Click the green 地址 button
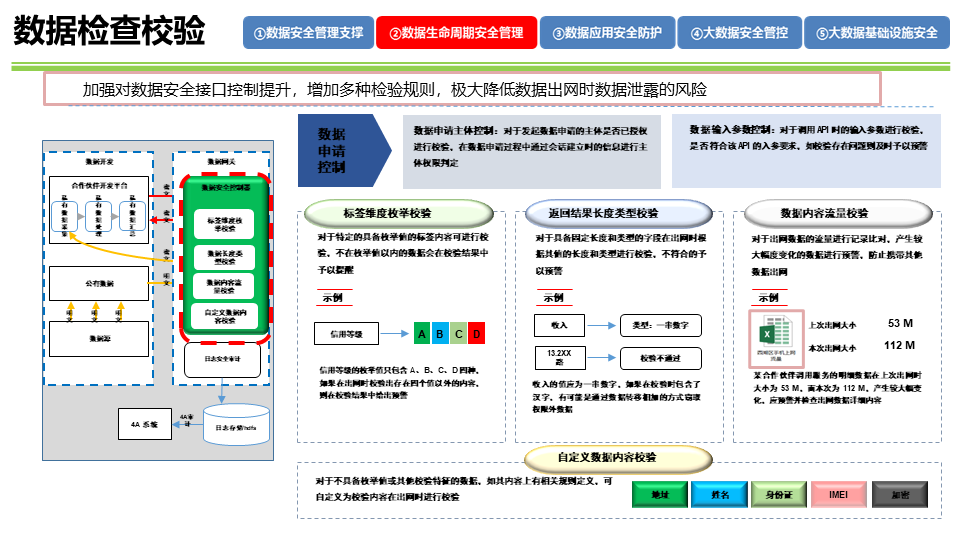The image size is (960, 540). pyautogui.click(x=659, y=495)
